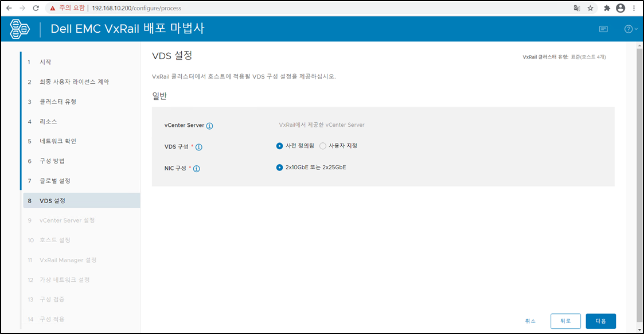Click the Dell EMC VxRail 배포 마법사 title
This screenshot has height=334, width=644.
[x=127, y=29]
